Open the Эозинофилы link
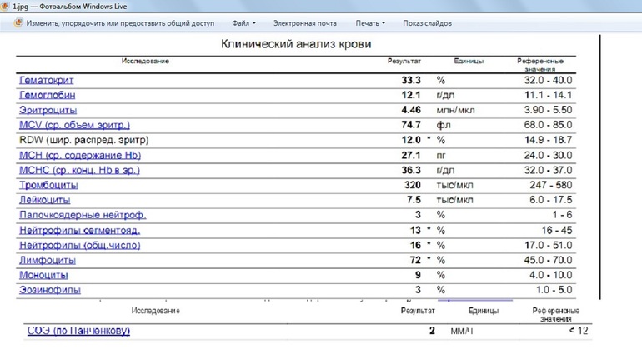This screenshot has width=642, height=364. tap(49, 290)
